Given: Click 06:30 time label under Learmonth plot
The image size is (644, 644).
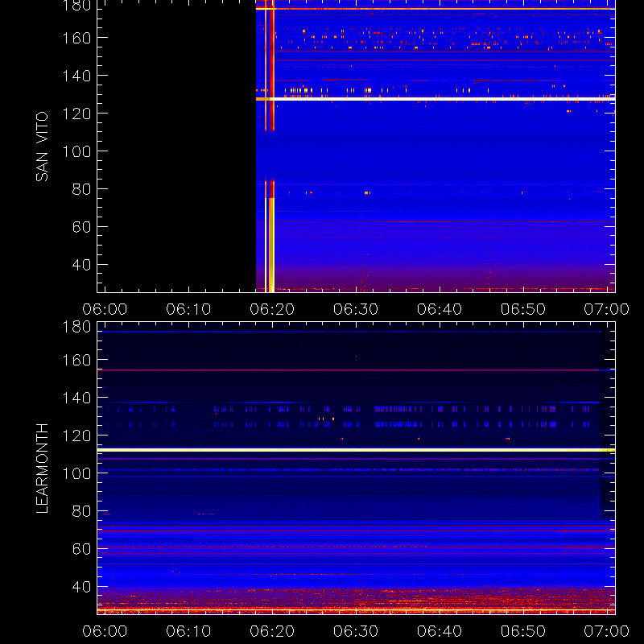Looking at the screenshot, I should click(x=356, y=631).
